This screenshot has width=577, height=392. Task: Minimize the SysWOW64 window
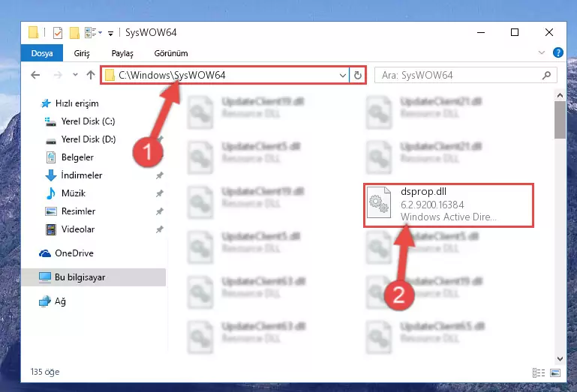tap(481, 32)
